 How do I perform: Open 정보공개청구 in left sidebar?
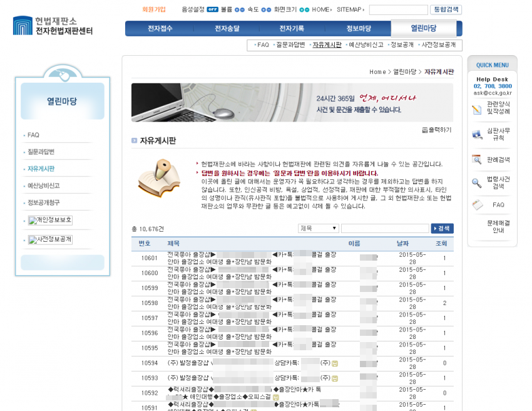pos(44,203)
